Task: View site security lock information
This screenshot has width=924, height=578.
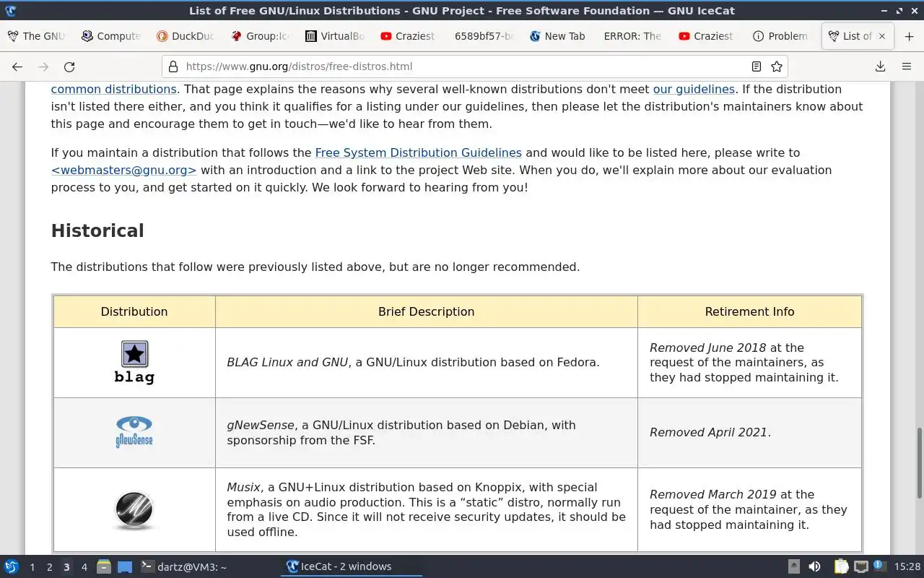Action: [173, 66]
